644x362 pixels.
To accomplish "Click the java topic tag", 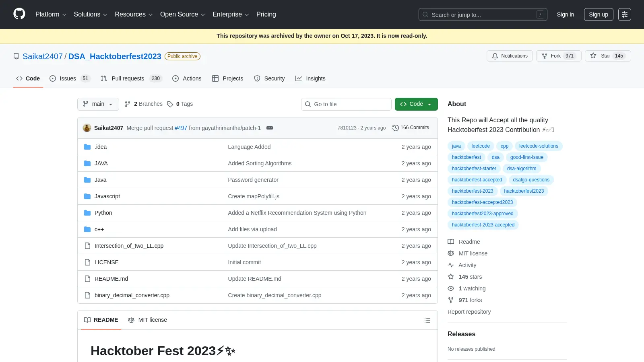I will click(x=456, y=146).
